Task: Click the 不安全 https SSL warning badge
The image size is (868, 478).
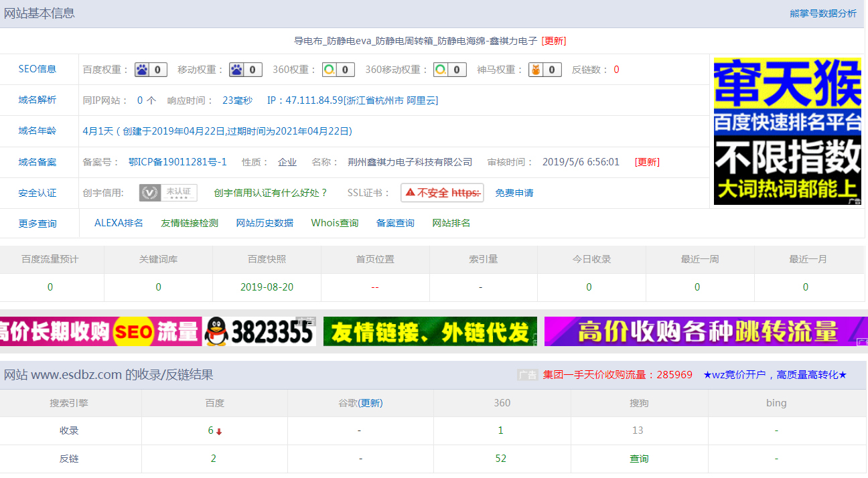Action: tap(442, 193)
